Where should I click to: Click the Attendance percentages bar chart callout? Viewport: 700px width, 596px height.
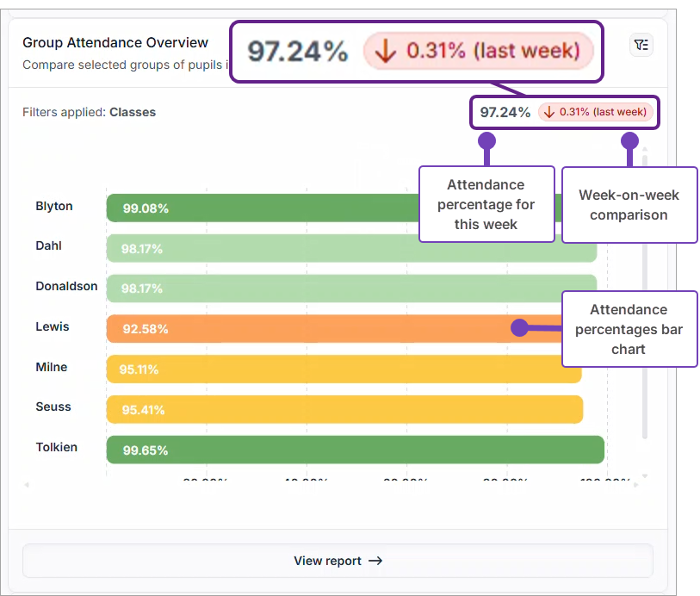[629, 329]
